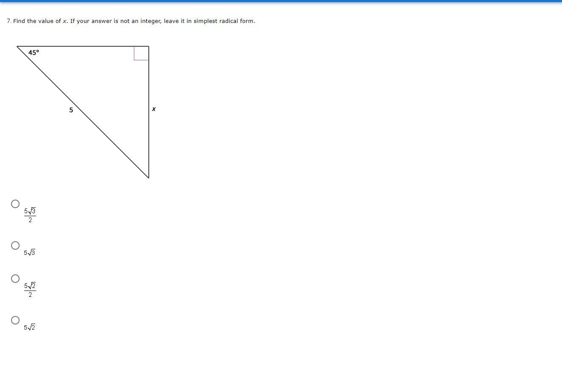This screenshot has height=392, width=562.
Task: Click the 45° angle label
Action: click(34, 53)
